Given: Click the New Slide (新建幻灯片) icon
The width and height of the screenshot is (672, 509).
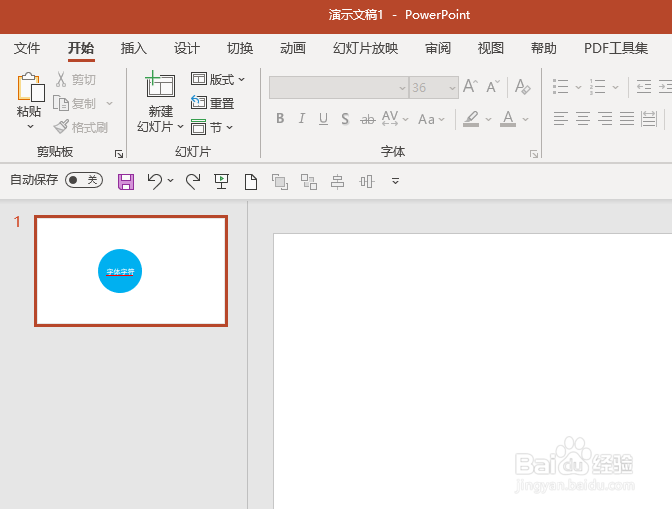Looking at the screenshot, I should [x=160, y=85].
